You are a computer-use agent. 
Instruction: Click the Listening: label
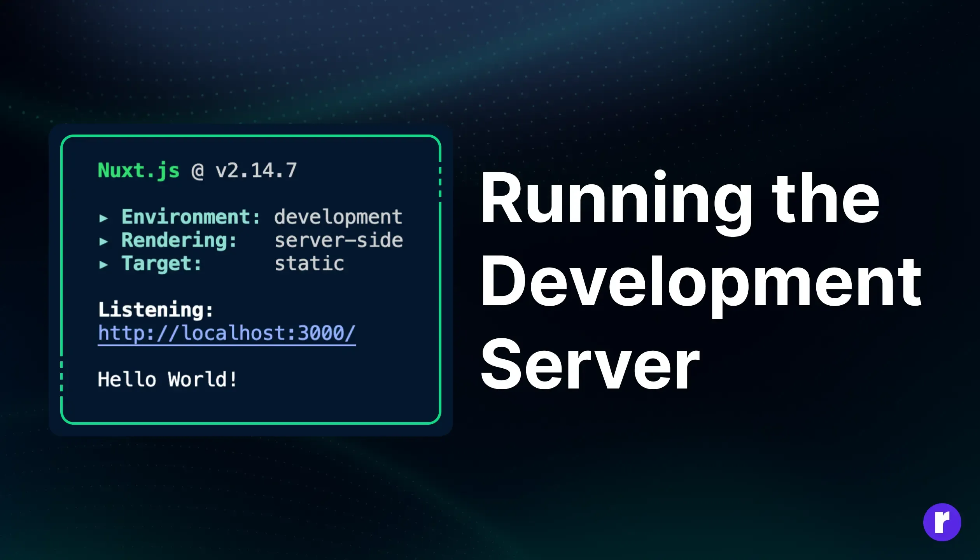pyautogui.click(x=156, y=310)
